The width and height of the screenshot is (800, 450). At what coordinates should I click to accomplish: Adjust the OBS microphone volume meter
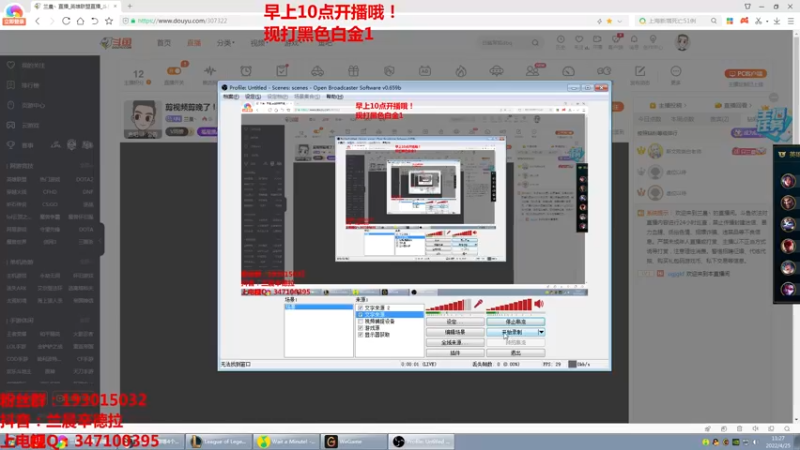pyautogui.click(x=448, y=305)
